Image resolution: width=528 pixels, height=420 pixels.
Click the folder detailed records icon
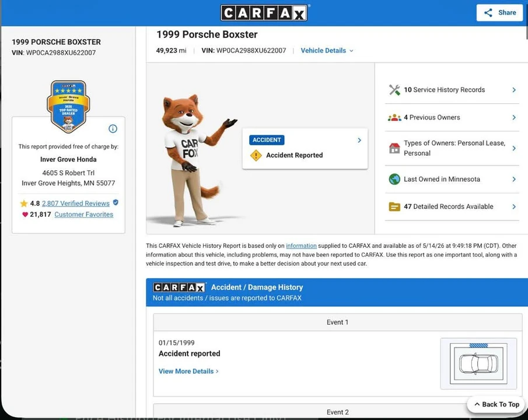pyautogui.click(x=394, y=206)
